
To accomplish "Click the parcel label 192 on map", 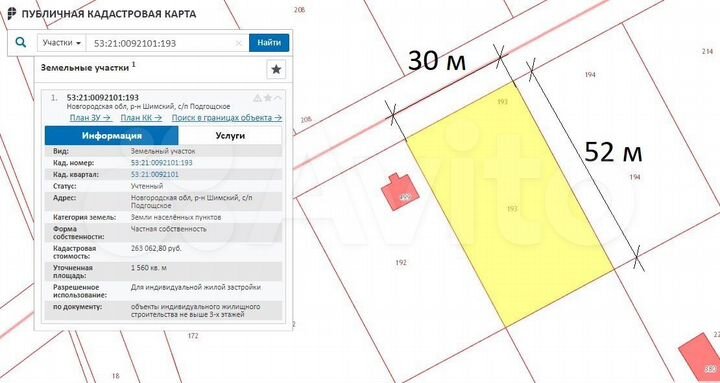I will tap(401, 263).
